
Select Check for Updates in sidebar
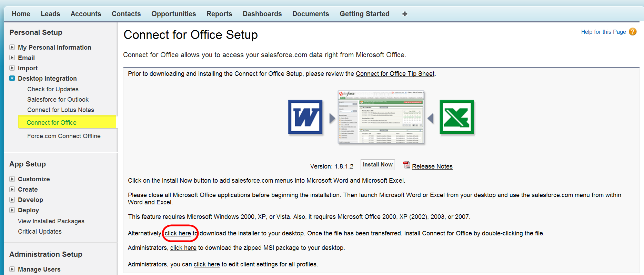[x=53, y=89]
